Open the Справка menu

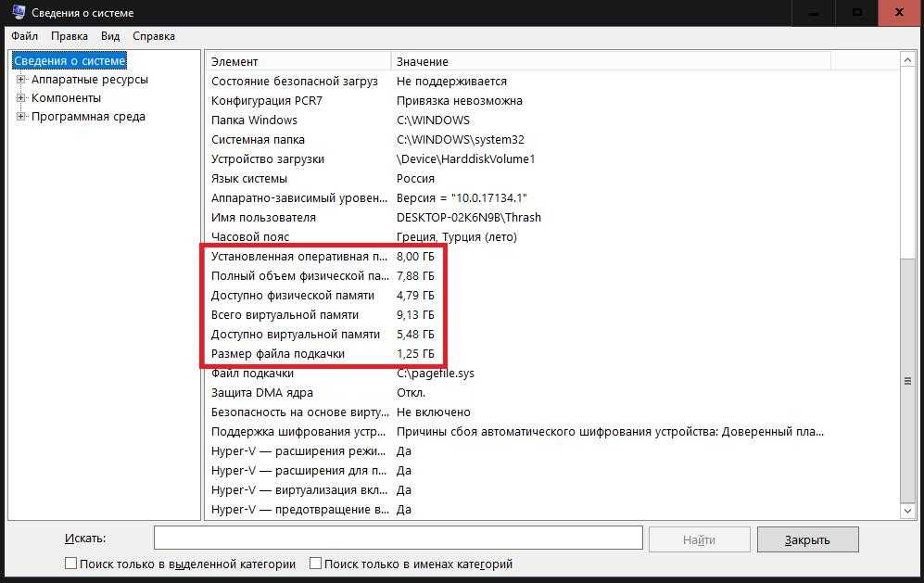pyautogui.click(x=154, y=36)
